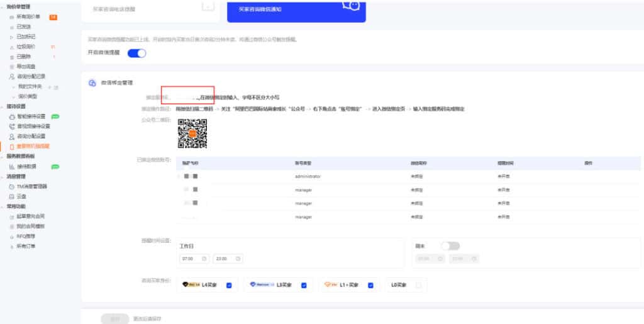This screenshot has width=644, height=324.
Task: Open 咨询分配设置 menu item
Action: tap(31, 136)
